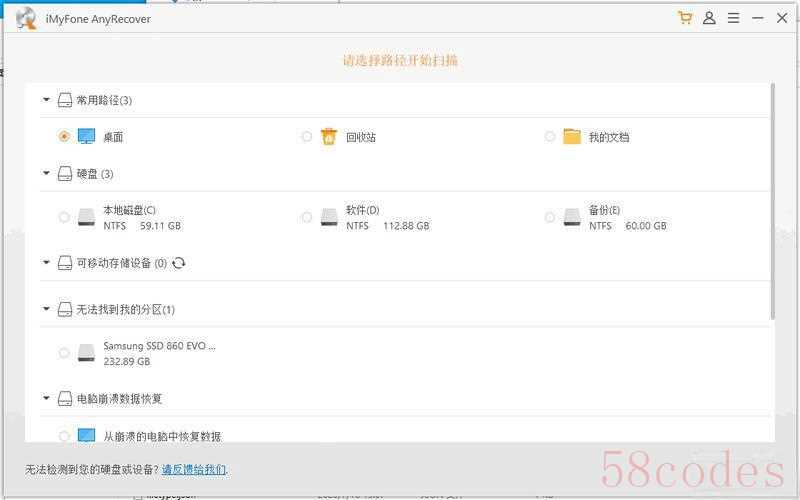Click the My Documents folder icon

tap(572, 137)
